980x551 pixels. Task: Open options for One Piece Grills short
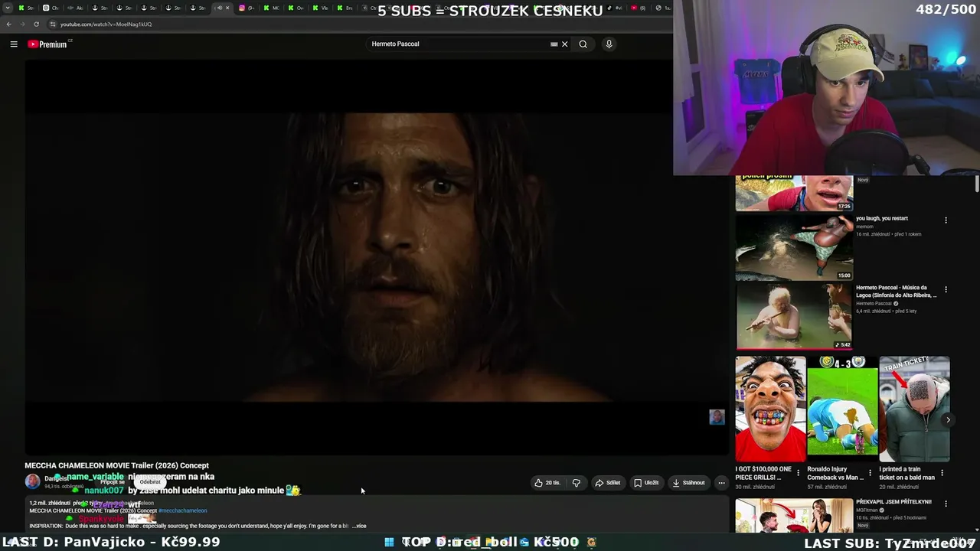coord(799,473)
